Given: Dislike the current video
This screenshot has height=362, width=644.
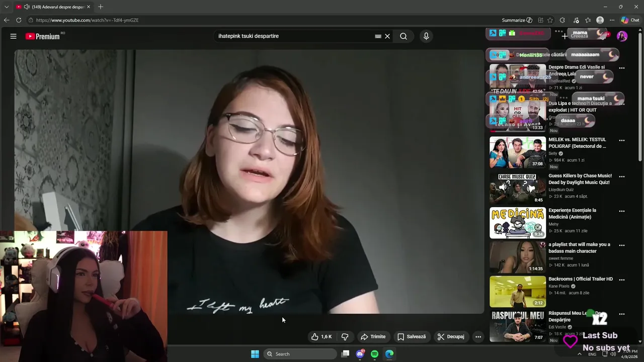Looking at the screenshot, I should [x=345, y=337].
